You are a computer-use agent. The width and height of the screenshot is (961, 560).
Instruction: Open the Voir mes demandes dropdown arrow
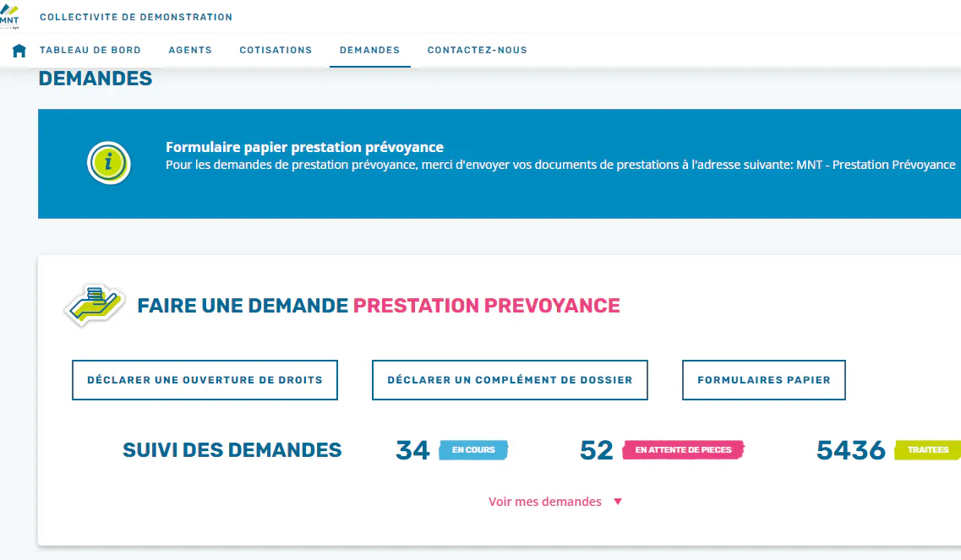point(618,501)
